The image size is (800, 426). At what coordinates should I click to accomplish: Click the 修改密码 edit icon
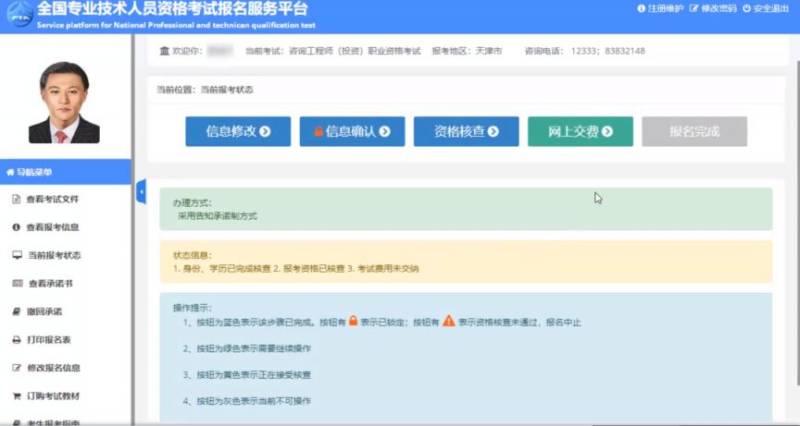point(693,8)
